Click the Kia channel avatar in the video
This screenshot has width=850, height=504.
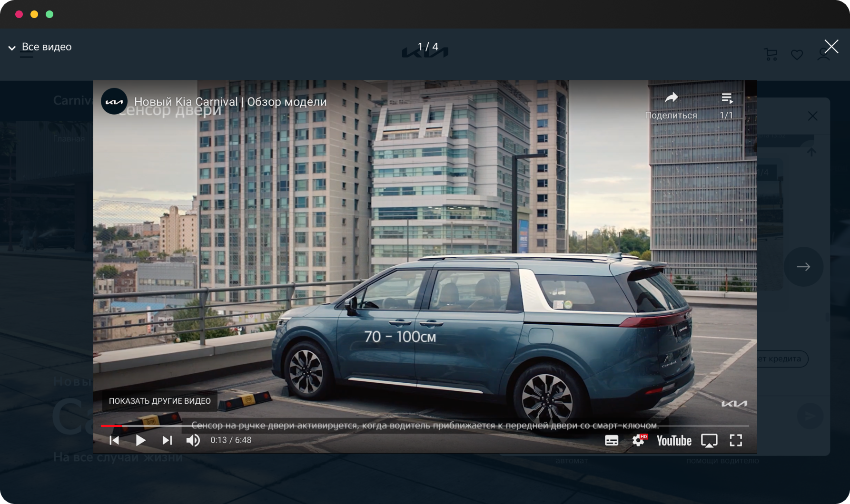tap(114, 101)
